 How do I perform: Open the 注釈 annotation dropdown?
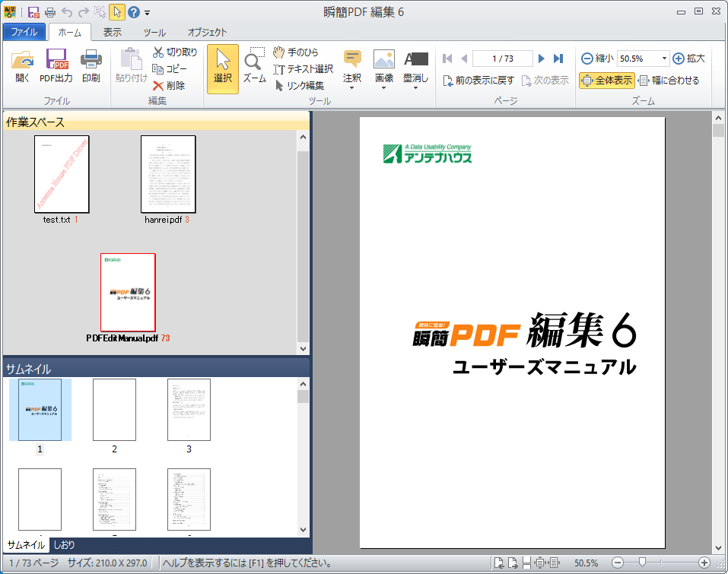[x=352, y=68]
